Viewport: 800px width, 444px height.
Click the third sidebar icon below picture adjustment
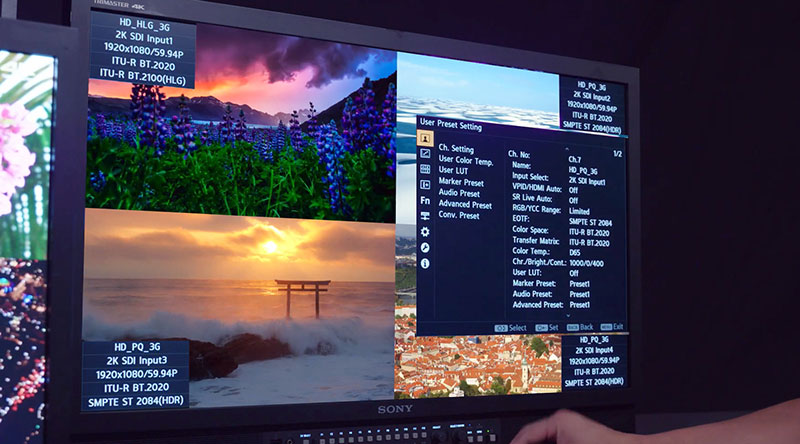pyautogui.click(x=425, y=170)
